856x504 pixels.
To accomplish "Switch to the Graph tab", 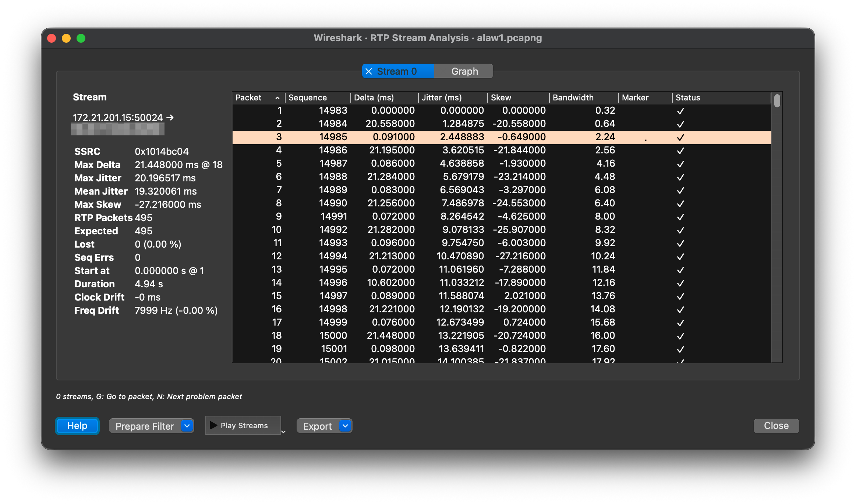I will pyautogui.click(x=464, y=71).
